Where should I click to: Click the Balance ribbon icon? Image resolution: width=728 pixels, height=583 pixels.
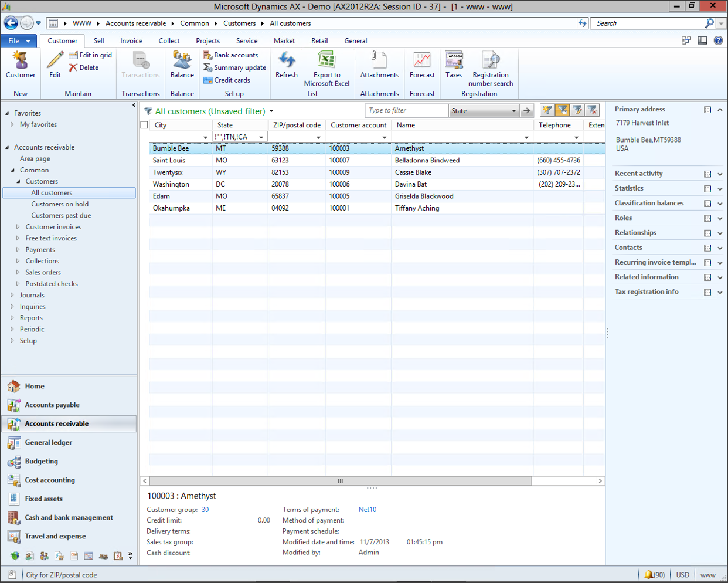point(182,61)
